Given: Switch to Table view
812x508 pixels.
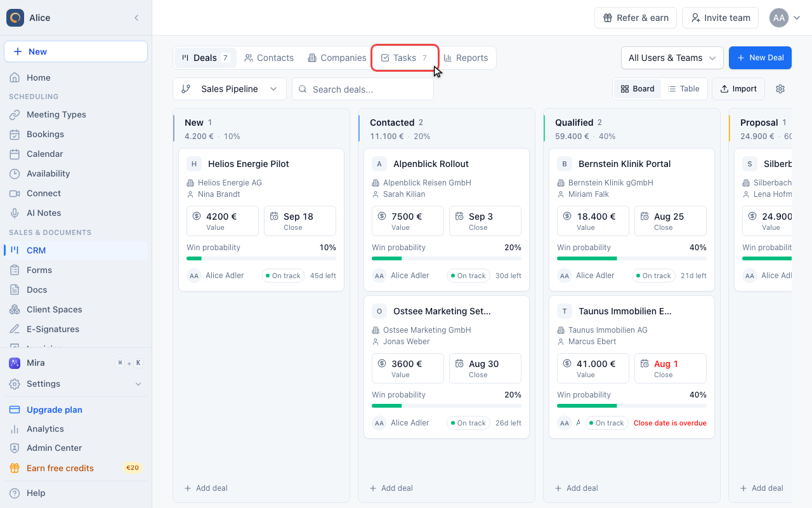Looking at the screenshot, I should 684,89.
